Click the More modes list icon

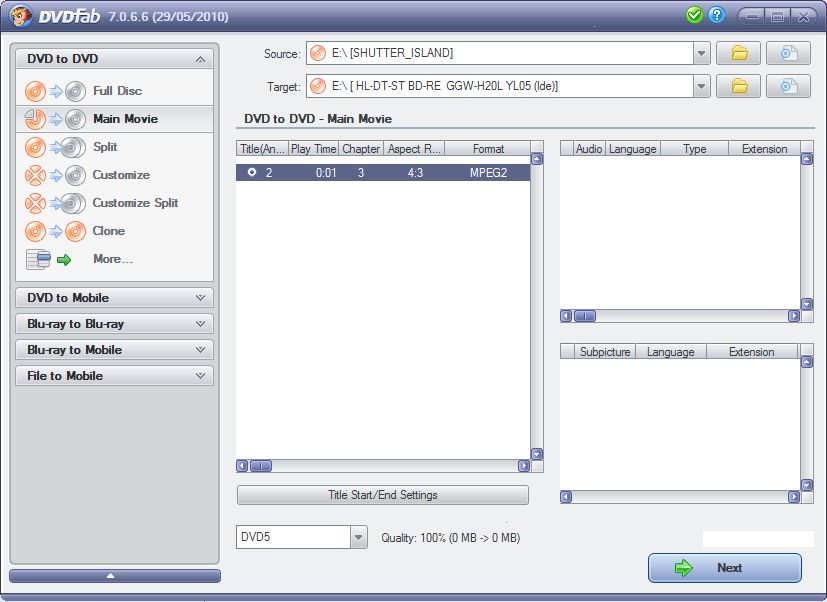[39, 259]
